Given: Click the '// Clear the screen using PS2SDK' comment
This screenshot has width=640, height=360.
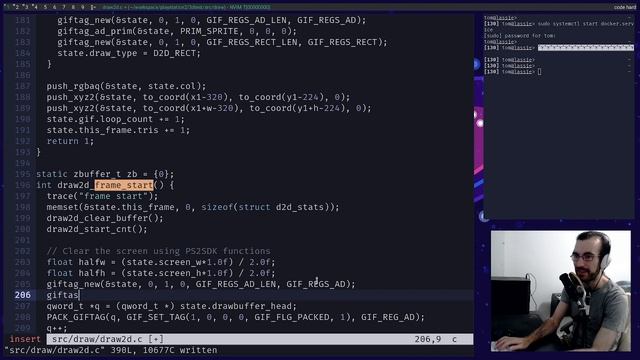Looking at the screenshot, I should click(x=158, y=251).
